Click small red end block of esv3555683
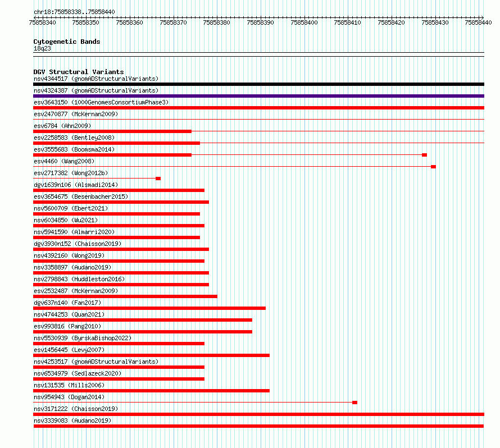500x448 pixels. pos(424,155)
